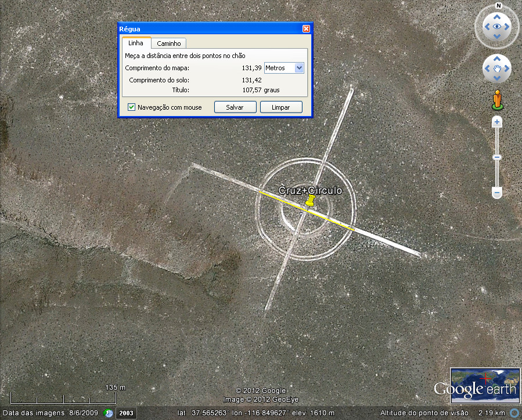Click zoom in plus button
This screenshot has height=420, width=522.
coord(497,122)
